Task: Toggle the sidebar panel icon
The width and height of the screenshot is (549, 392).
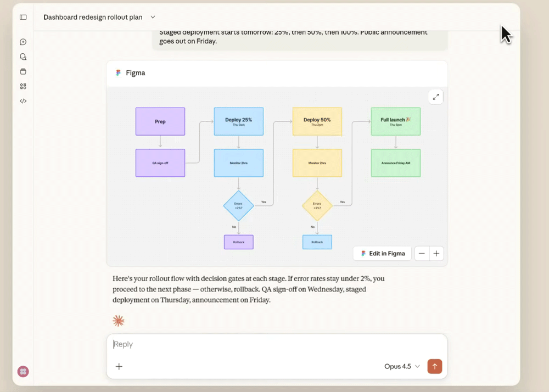Action: [23, 17]
